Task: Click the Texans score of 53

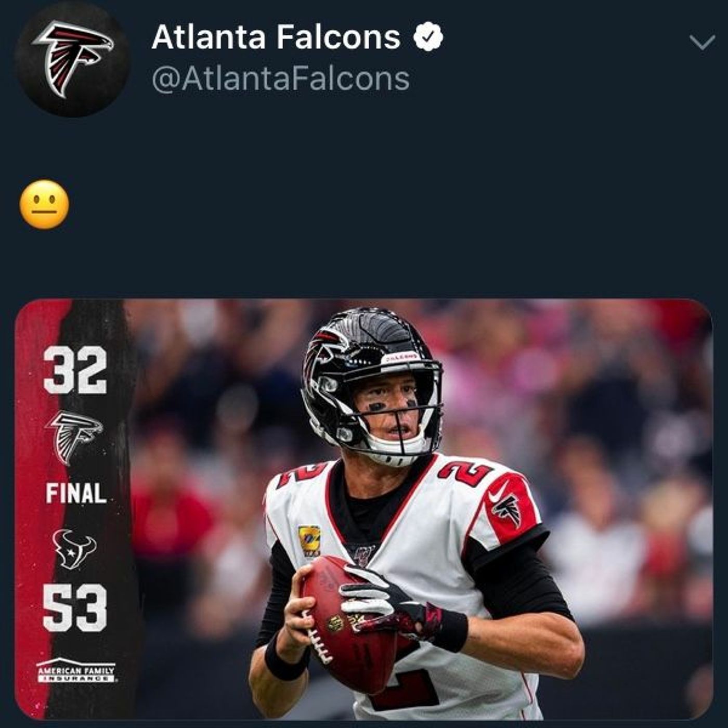Action: coord(75,608)
